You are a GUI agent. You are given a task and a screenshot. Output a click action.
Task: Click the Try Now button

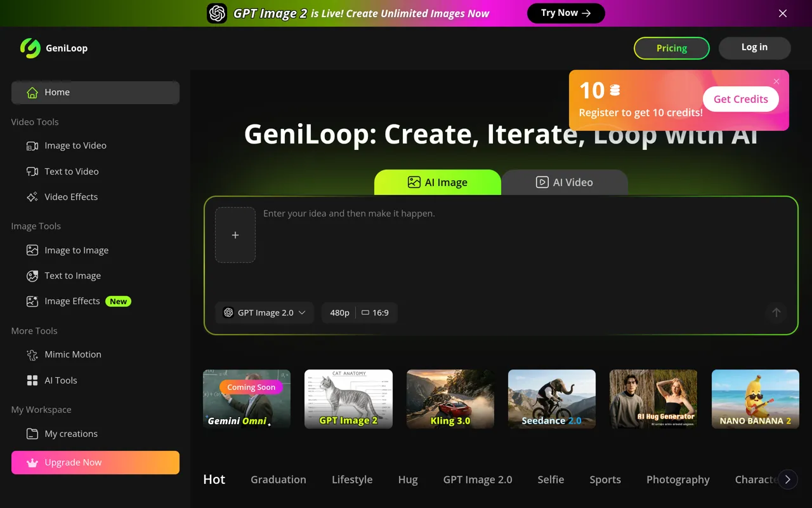pyautogui.click(x=566, y=13)
